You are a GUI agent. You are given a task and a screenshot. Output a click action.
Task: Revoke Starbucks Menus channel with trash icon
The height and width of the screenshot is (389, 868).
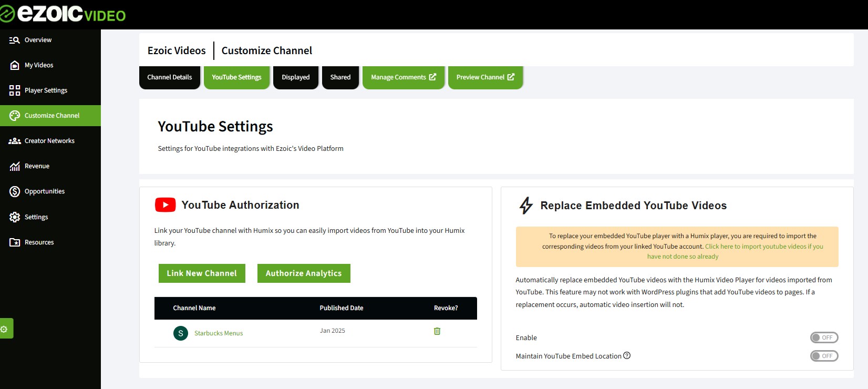(x=437, y=331)
